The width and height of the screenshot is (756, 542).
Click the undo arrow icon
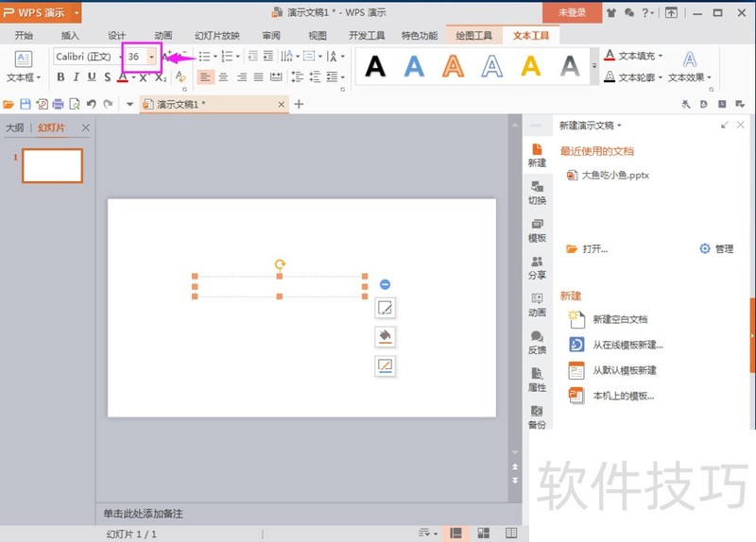pyautogui.click(x=91, y=104)
